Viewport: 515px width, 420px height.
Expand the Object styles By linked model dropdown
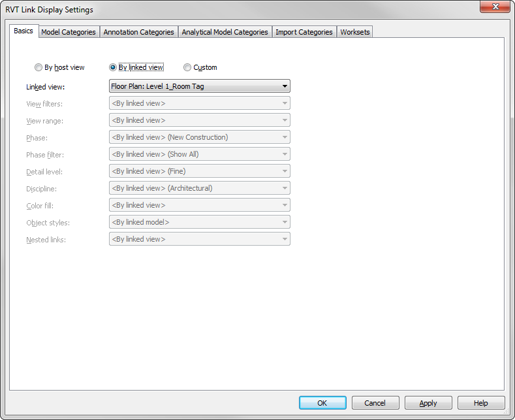(x=199, y=222)
